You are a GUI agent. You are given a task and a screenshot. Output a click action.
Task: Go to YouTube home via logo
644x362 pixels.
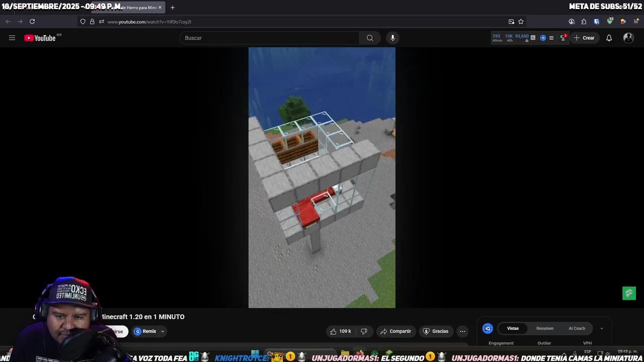click(40, 38)
